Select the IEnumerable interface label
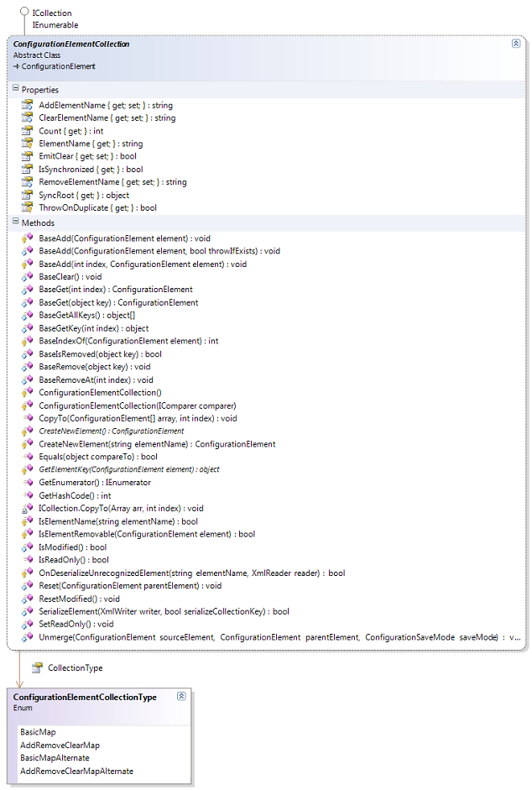This screenshot has width=532, height=790. 55,24
